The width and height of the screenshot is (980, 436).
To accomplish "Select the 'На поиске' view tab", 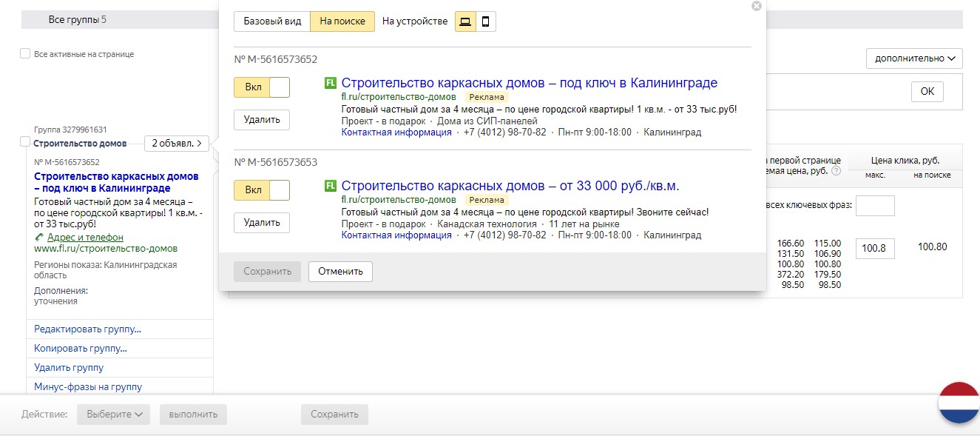I will 342,21.
